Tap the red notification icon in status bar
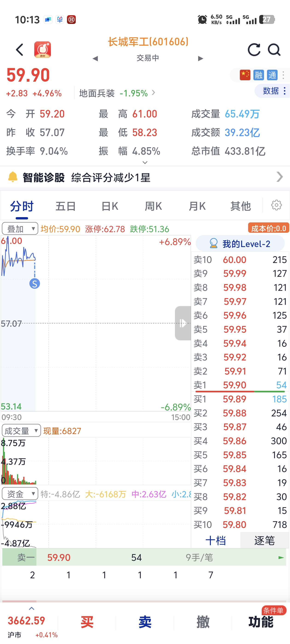Image resolution: width=290 pixels, height=644 pixels. (71, 20)
